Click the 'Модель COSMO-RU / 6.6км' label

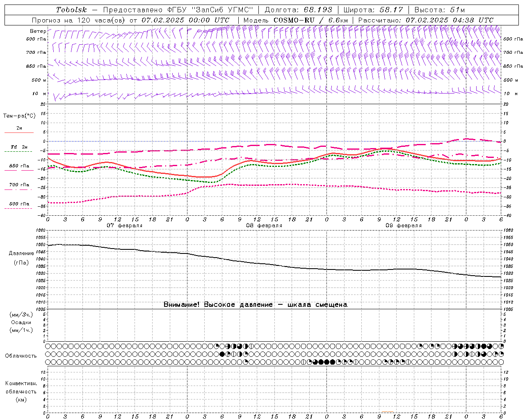(296, 20)
